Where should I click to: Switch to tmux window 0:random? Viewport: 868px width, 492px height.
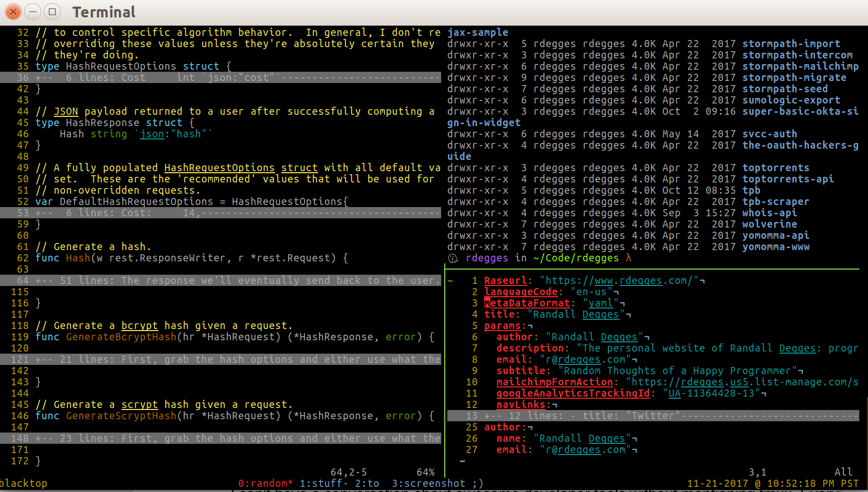(265, 483)
